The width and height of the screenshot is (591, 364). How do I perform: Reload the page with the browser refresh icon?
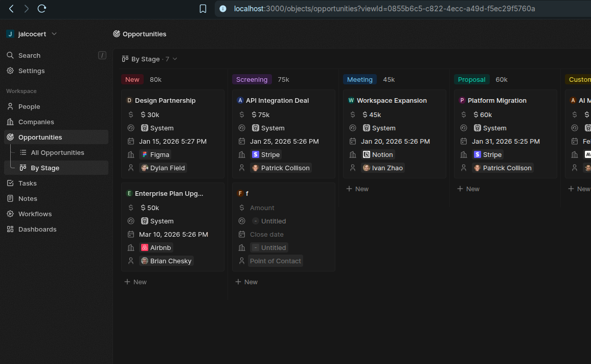[42, 9]
